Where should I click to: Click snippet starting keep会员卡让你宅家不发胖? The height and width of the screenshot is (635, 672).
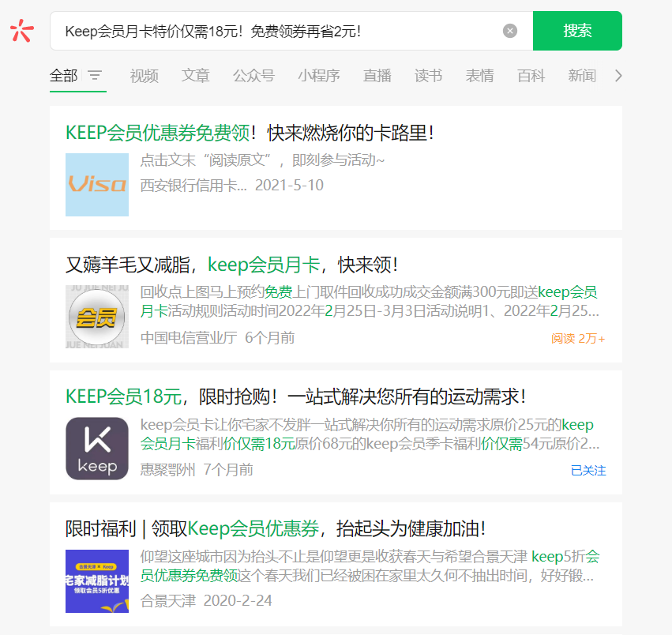click(x=370, y=434)
